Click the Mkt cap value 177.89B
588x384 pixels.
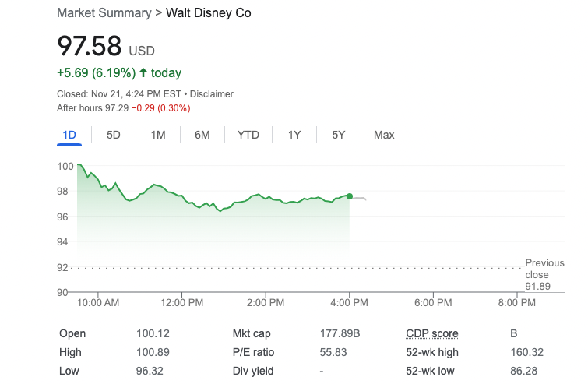tap(340, 333)
